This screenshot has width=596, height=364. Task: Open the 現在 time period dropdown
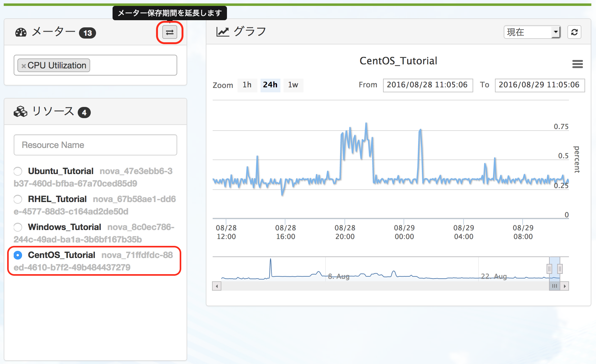pos(532,32)
